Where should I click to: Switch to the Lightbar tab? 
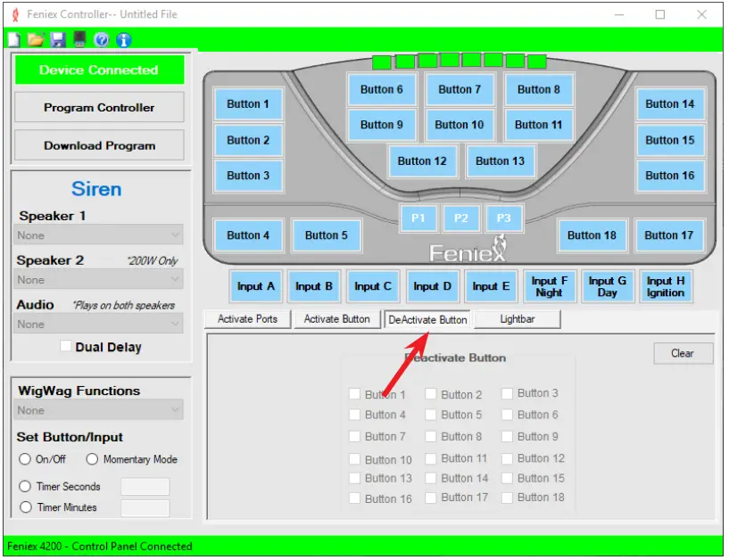[517, 319]
